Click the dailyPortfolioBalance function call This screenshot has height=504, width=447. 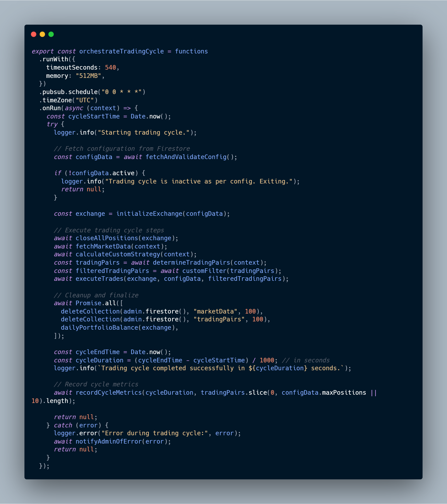[x=99, y=327]
